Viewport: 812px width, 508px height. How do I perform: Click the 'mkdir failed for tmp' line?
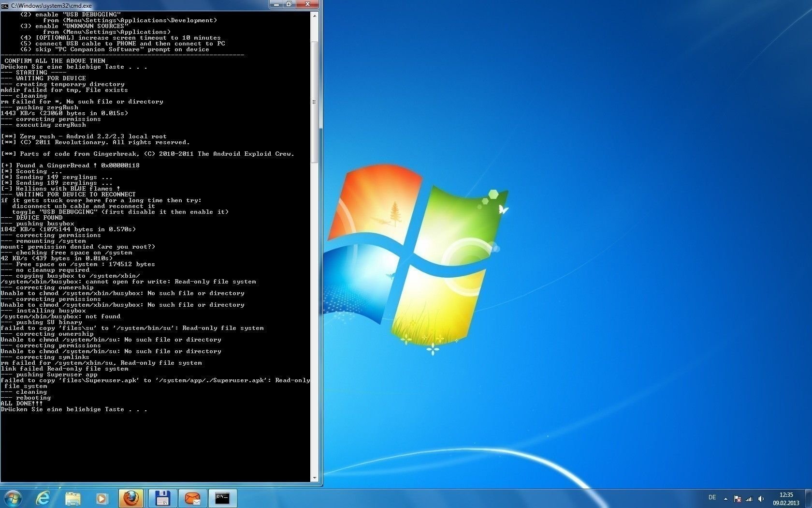coord(64,90)
